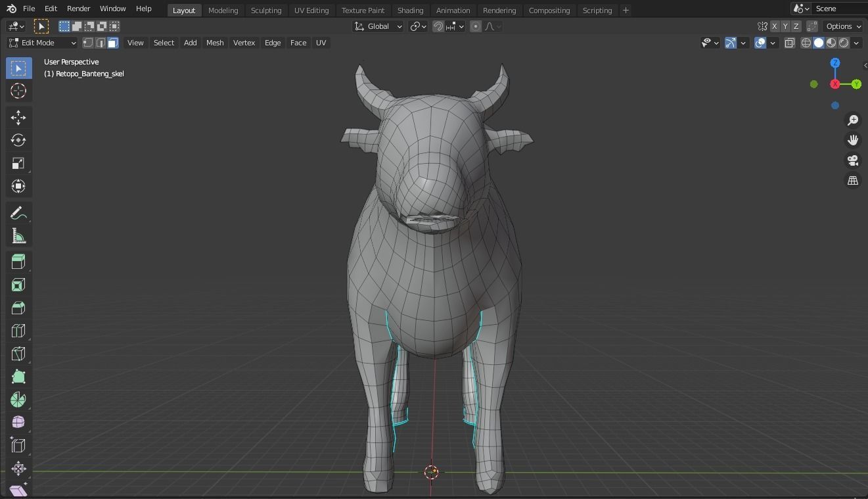
Task: Activate the Loop Cut tool
Action: (18, 331)
